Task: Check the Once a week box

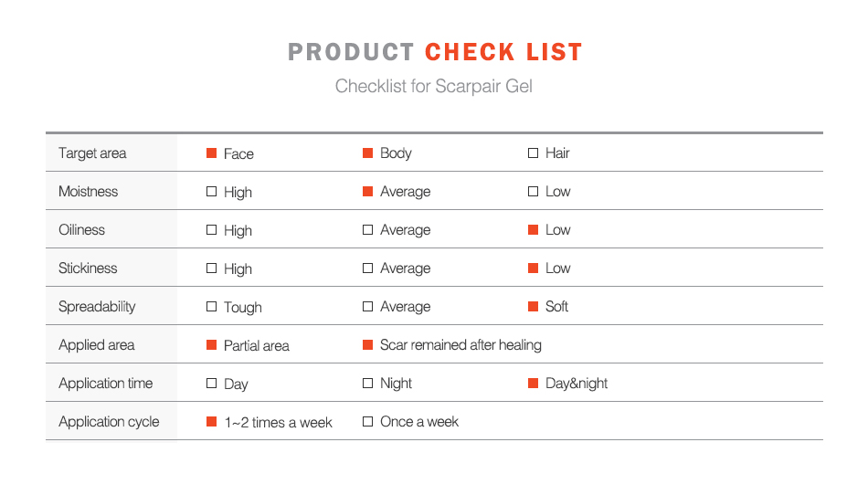Action: pos(368,422)
